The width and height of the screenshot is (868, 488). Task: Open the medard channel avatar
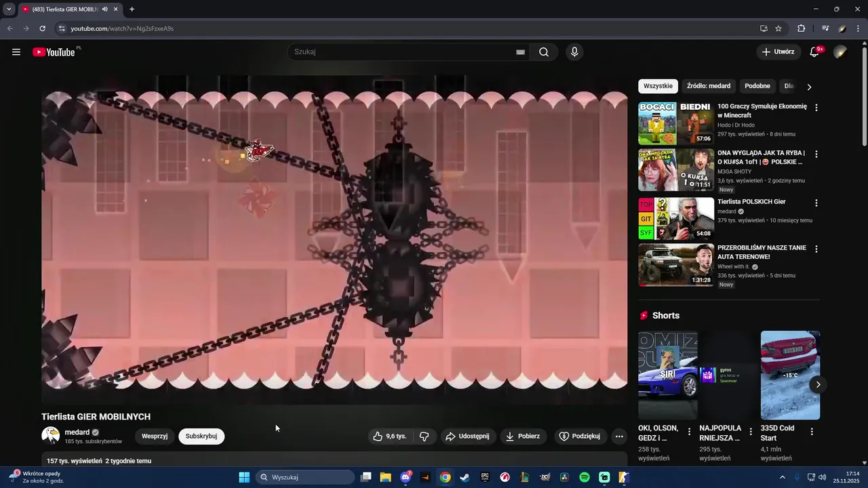51,436
